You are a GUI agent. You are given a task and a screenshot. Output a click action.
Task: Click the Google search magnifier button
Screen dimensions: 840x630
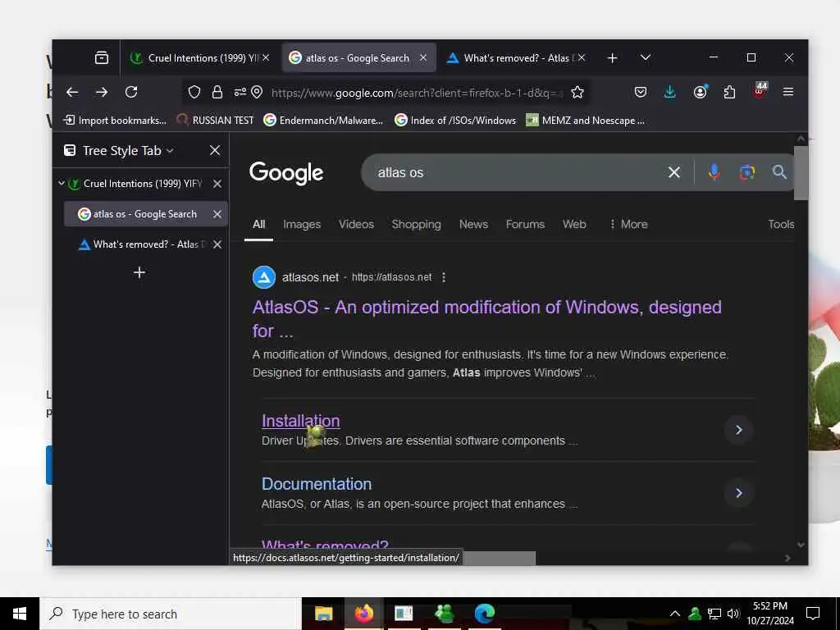point(779,172)
